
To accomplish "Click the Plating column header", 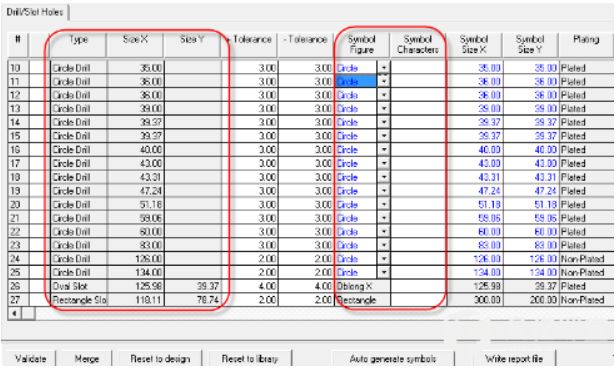I will point(586,44).
